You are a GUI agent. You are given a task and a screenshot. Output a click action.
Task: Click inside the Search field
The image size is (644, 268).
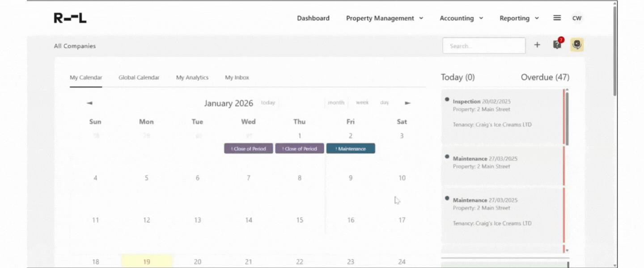(x=484, y=45)
